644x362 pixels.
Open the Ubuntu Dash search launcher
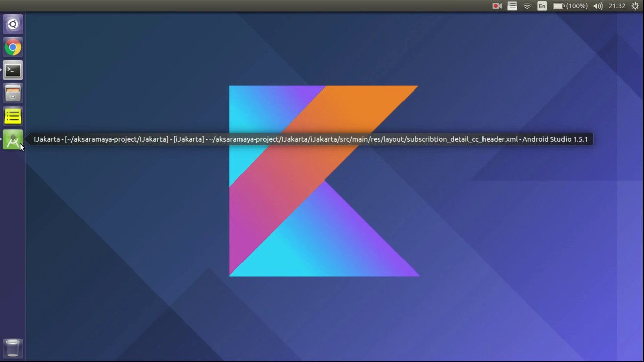[x=13, y=24]
